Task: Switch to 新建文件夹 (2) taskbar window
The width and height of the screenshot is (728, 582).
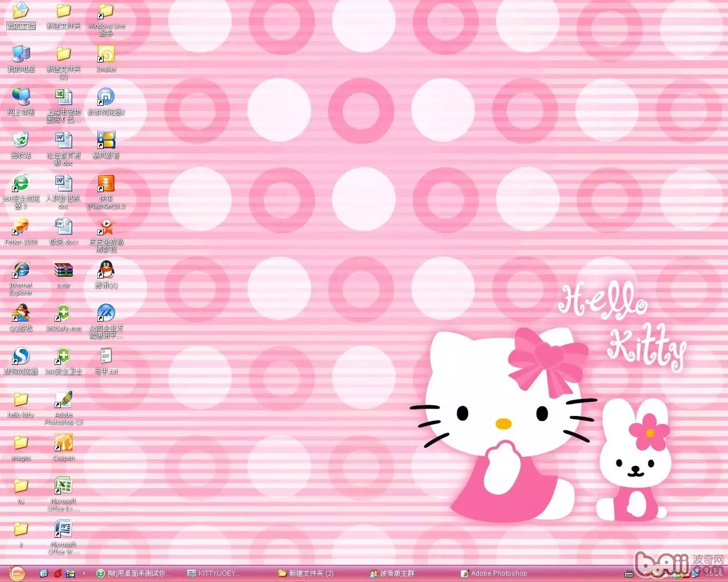Action: 306,573
